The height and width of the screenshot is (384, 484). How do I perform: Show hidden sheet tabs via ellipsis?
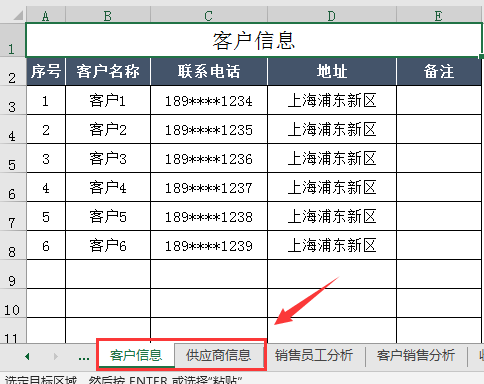coord(84,357)
